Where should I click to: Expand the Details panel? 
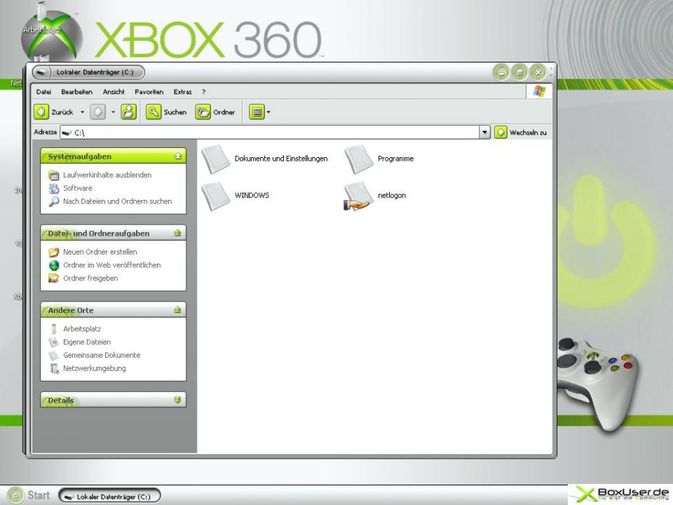point(177,400)
